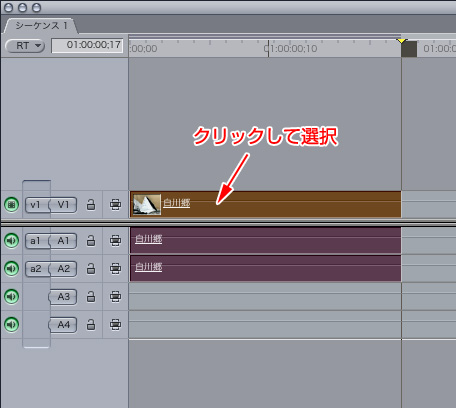Viewport: 456px width, 408px height.
Task: Open the RT real-time effects dropdown
Action: (x=25, y=46)
